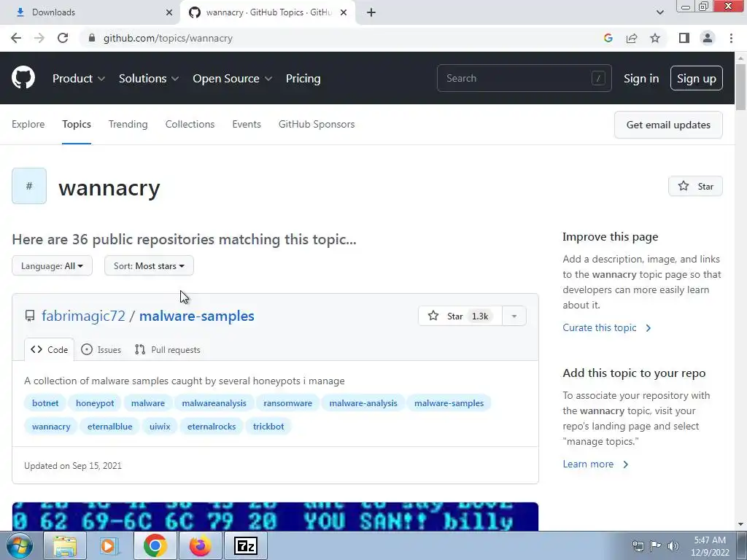
Task: Click the slash shortcut icon in search
Action: pyautogui.click(x=598, y=78)
